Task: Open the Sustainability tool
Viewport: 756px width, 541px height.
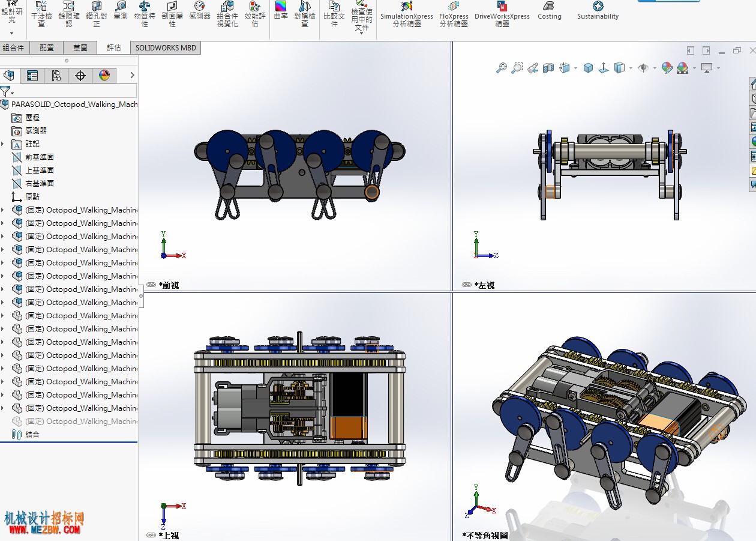Action: pos(598,11)
